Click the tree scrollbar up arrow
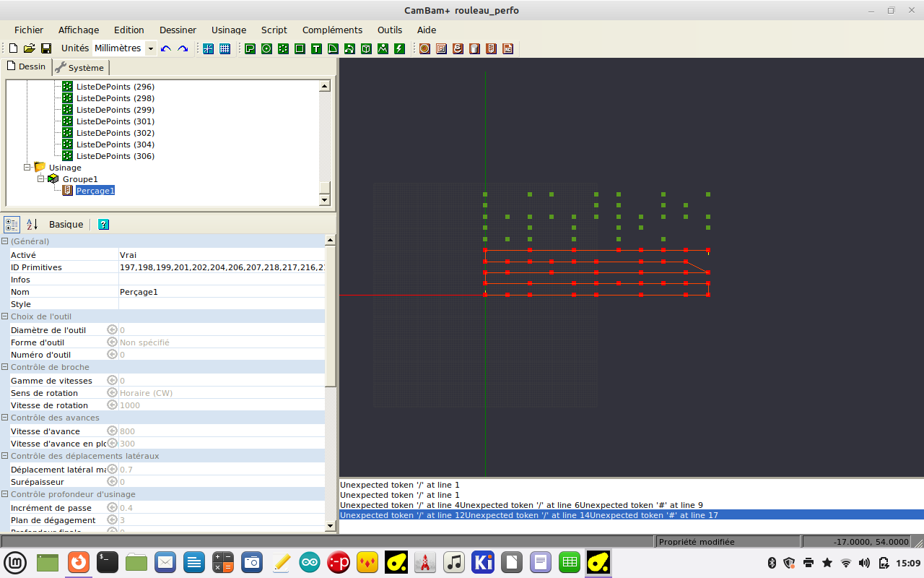Screen dimensions: 924x578 click(324, 86)
